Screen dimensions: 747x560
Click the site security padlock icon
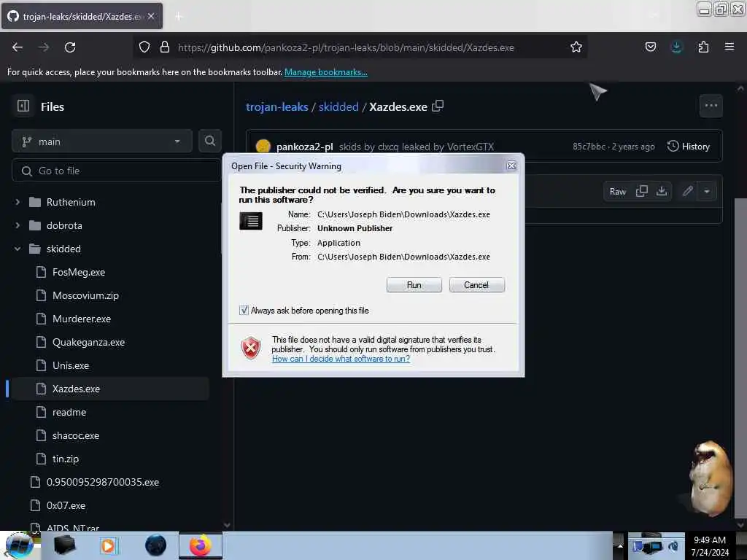tap(165, 47)
